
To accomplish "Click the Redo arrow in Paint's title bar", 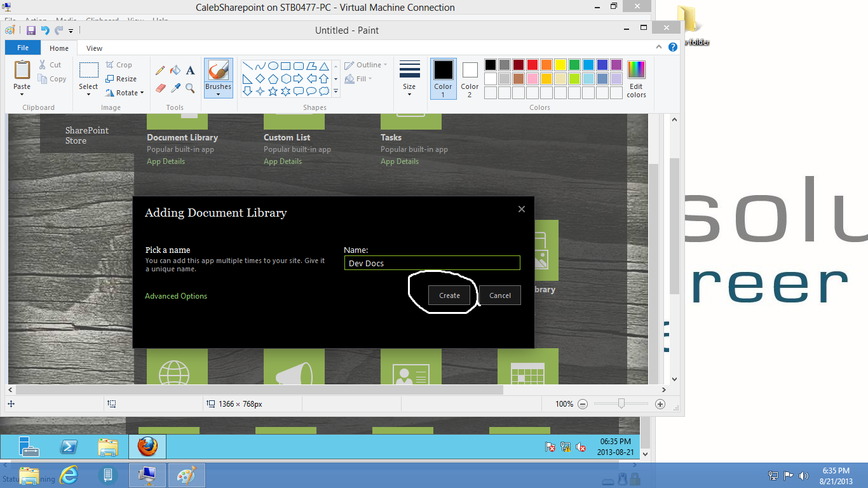I will coord(59,30).
